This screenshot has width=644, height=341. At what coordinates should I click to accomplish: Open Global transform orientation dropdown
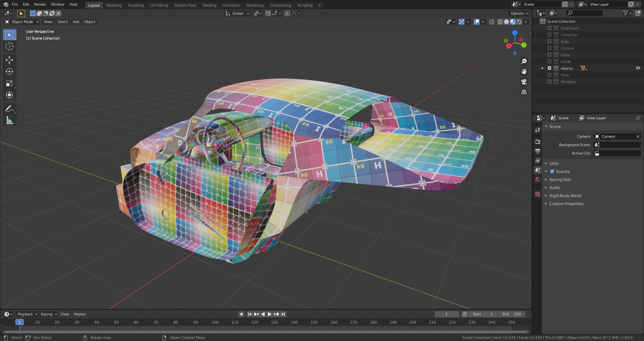237,13
